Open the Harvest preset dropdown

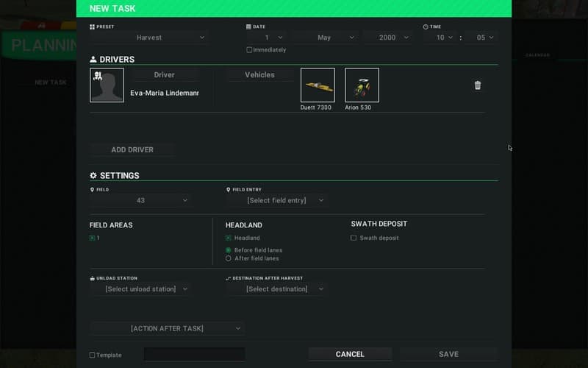149,38
